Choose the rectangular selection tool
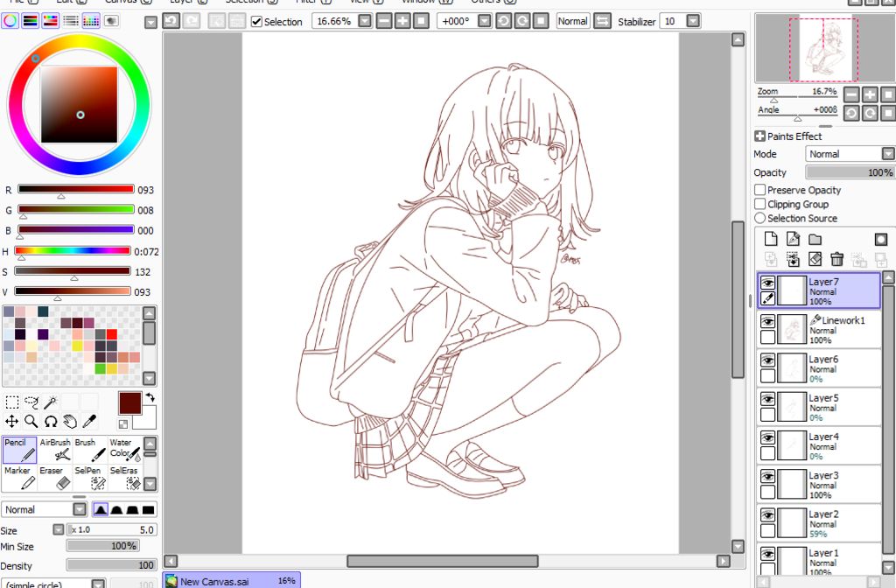 [12, 402]
